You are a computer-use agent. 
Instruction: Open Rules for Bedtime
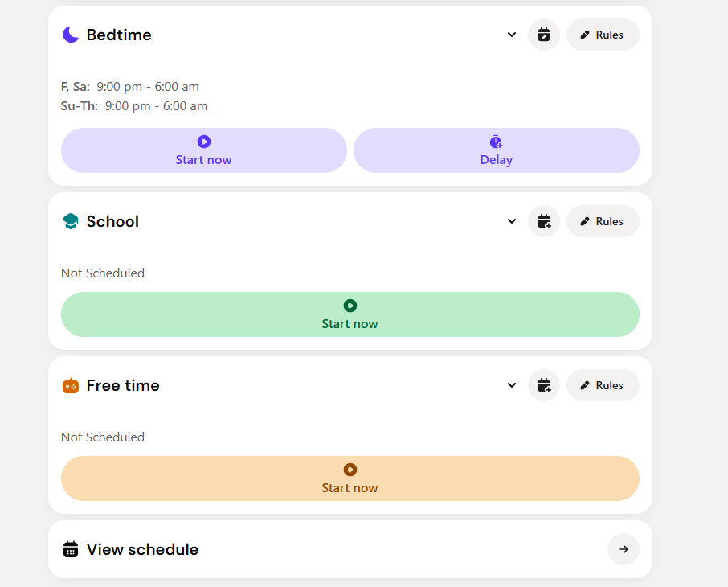pyautogui.click(x=603, y=35)
